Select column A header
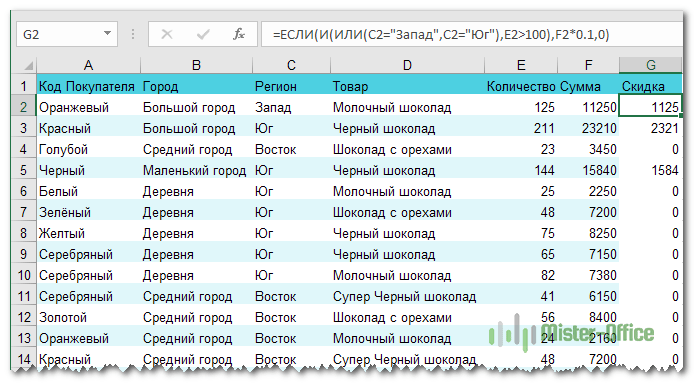This screenshot has width=694, height=389. 89,65
